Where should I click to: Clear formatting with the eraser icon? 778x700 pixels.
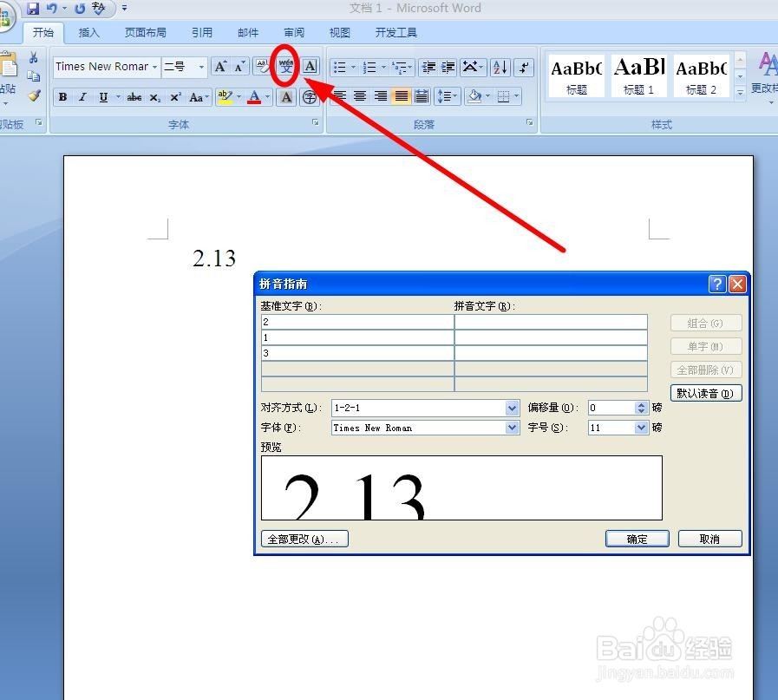pyautogui.click(x=263, y=67)
